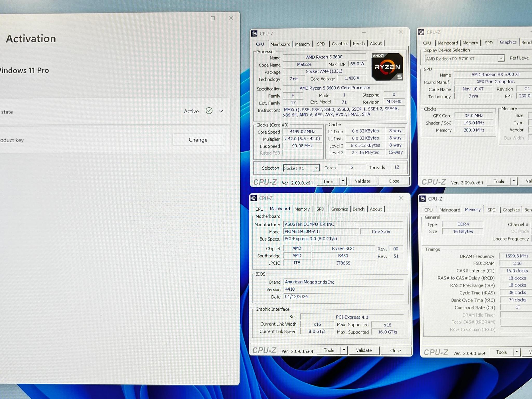
Task: Click the CPU-Z app icon in CPU tab window title bar
Action: point(254,34)
